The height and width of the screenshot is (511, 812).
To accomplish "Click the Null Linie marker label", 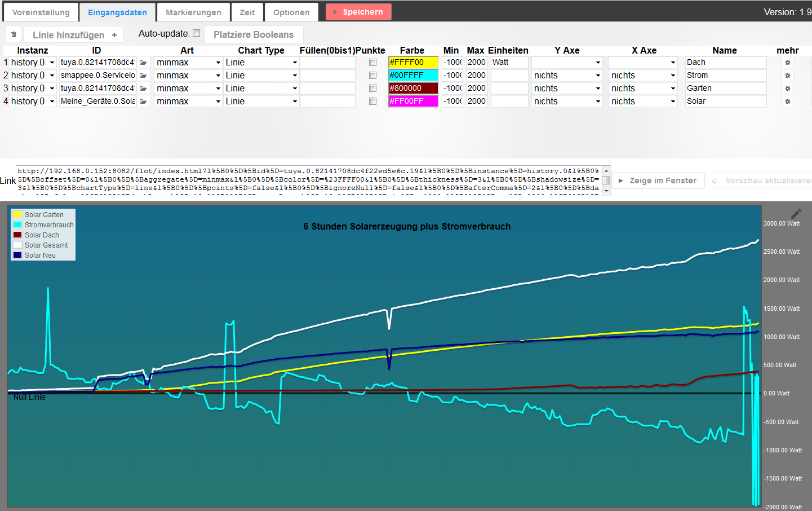I will coord(29,397).
